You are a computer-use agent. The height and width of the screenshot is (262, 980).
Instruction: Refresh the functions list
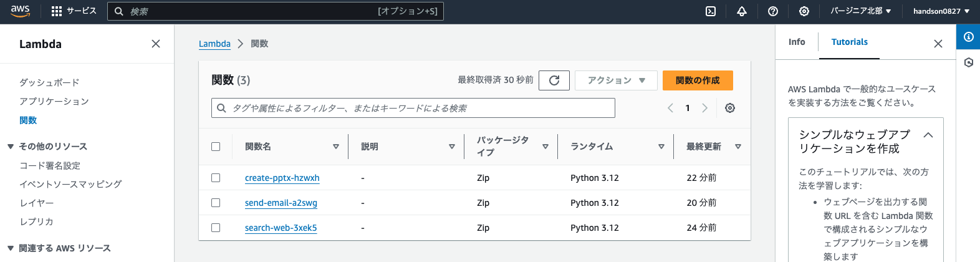tap(554, 80)
